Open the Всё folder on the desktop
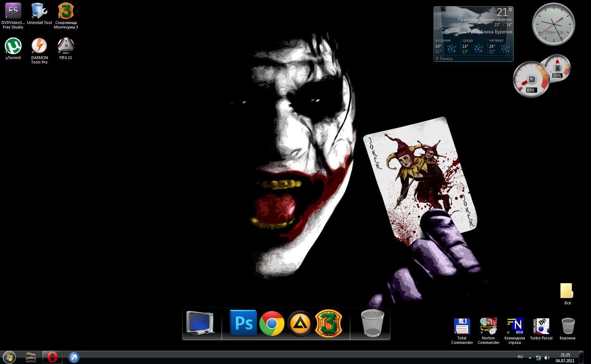Image resolution: width=591 pixels, height=364 pixels. click(567, 291)
